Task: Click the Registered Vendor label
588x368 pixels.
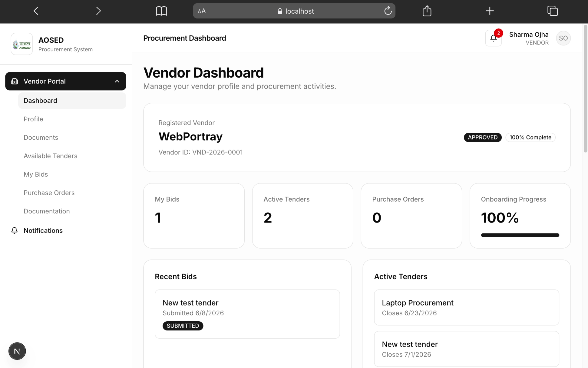Action: (187, 123)
